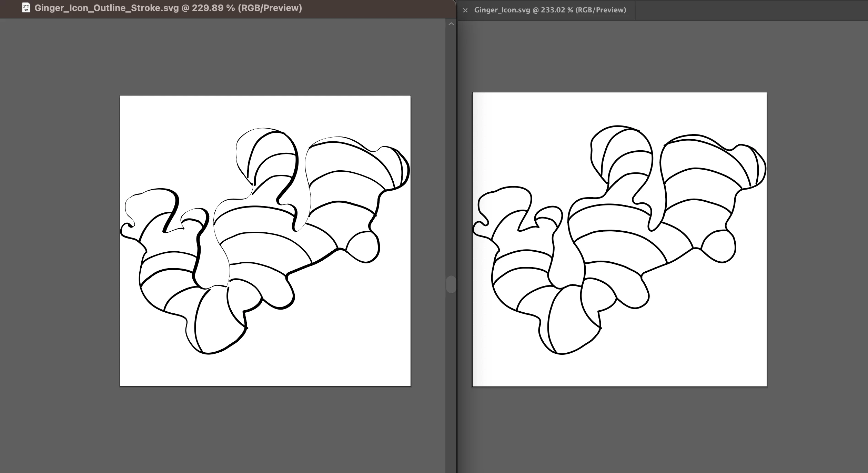This screenshot has width=868, height=473.
Task: Click the vertical scrollbar thumb in left window
Action: pos(451,284)
